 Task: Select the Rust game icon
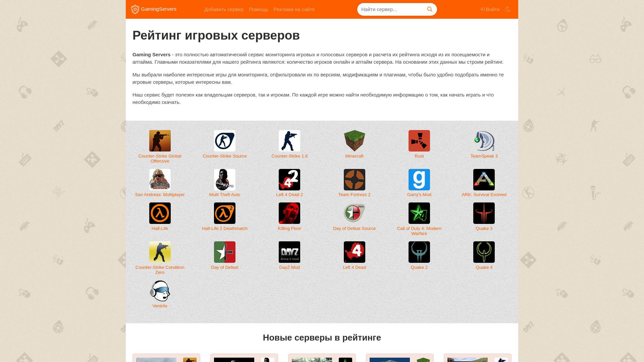point(419,141)
